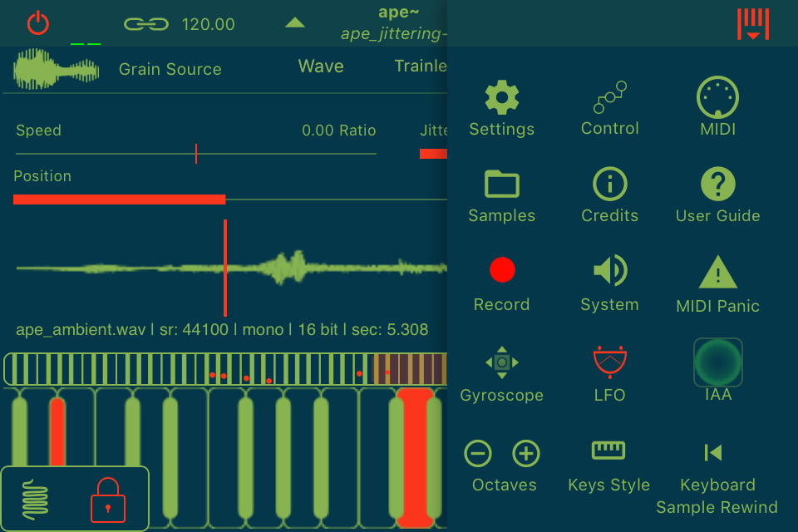
Task: Toggle the red keyboard lock icon
Action: pyautogui.click(x=107, y=500)
